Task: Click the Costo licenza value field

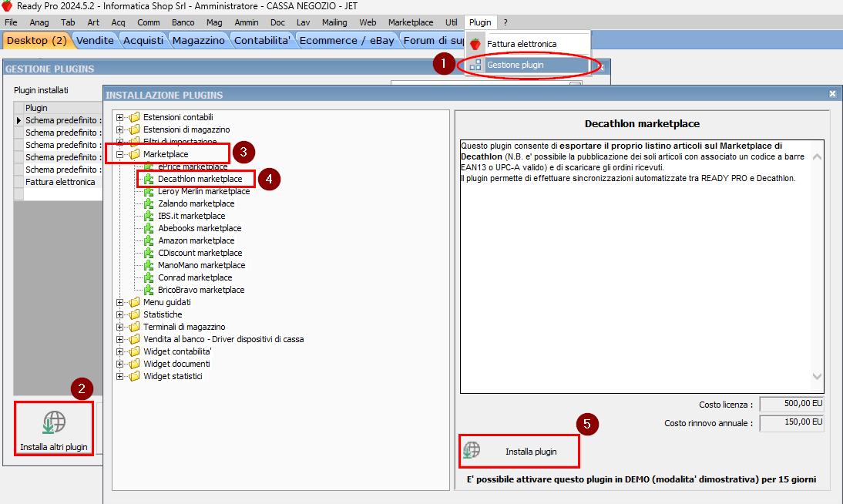Action: pos(791,404)
